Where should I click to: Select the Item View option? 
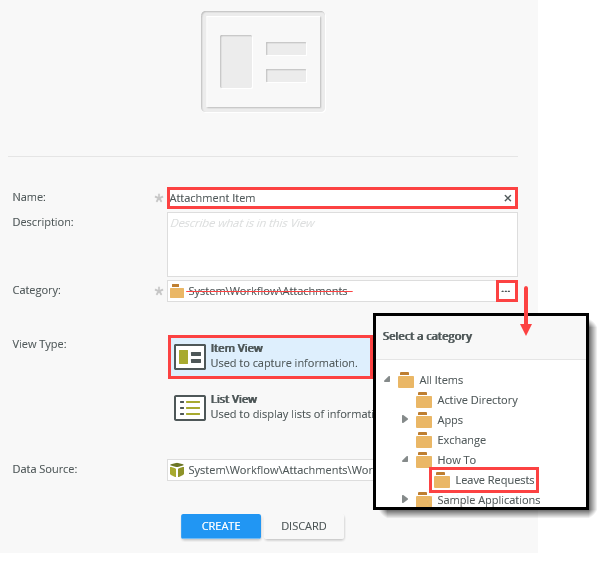pos(270,357)
